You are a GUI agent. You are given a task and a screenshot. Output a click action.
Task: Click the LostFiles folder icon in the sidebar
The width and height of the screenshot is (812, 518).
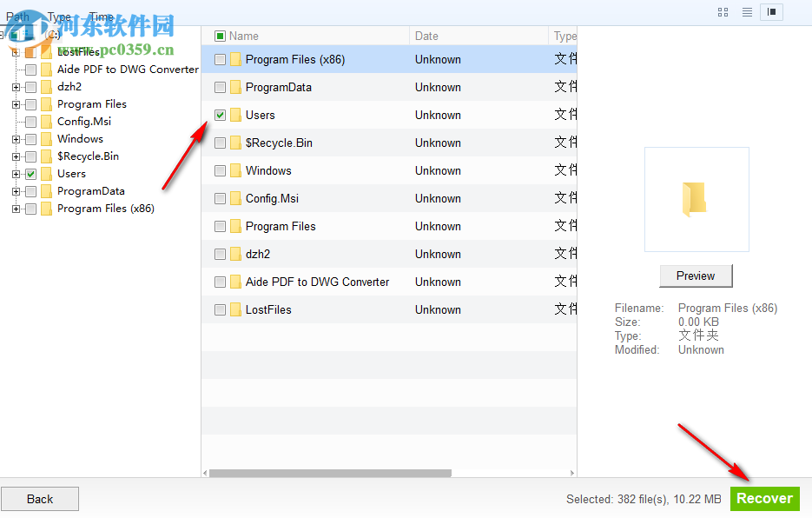pyautogui.click(x=47, y=51)
